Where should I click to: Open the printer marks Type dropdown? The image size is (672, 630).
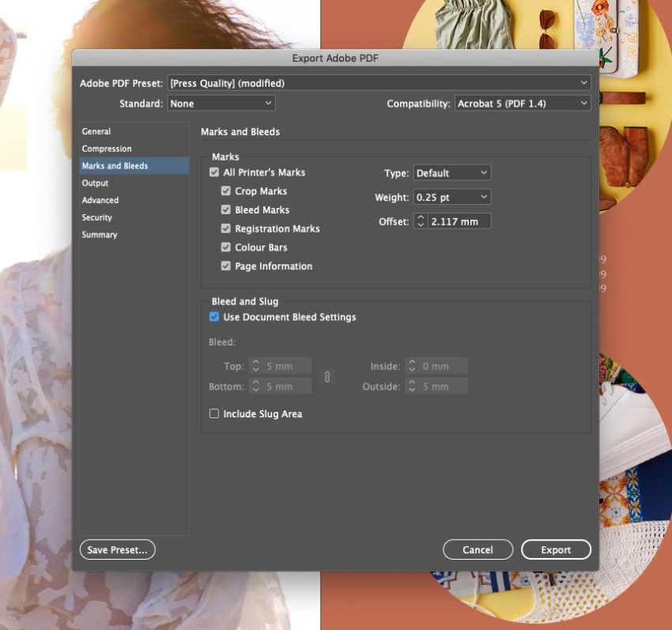click(451, 172)
